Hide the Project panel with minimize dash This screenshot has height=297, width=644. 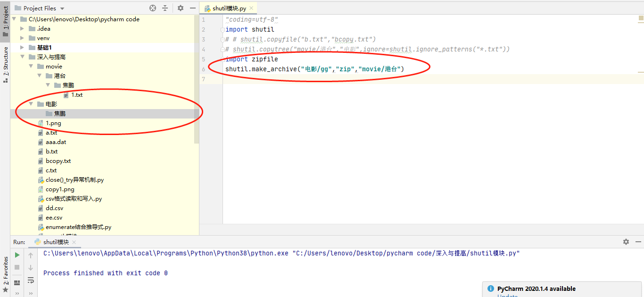(x=192, y=8)
